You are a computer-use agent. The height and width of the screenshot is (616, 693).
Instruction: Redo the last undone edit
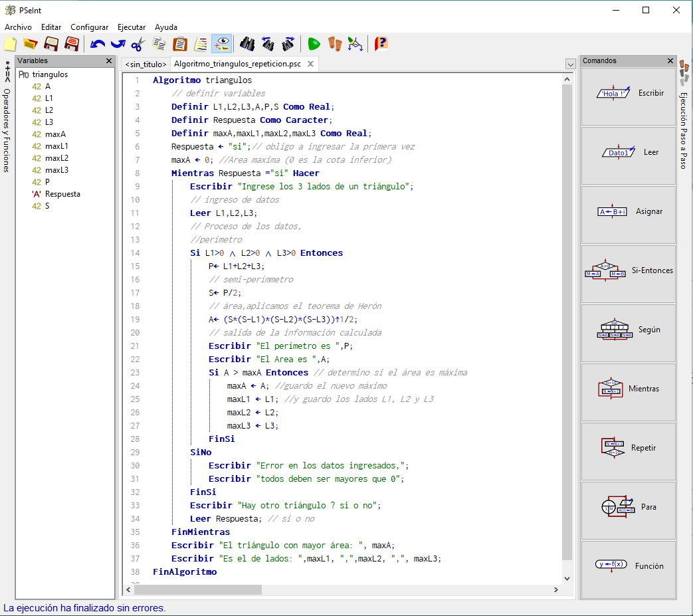[118, 44]
